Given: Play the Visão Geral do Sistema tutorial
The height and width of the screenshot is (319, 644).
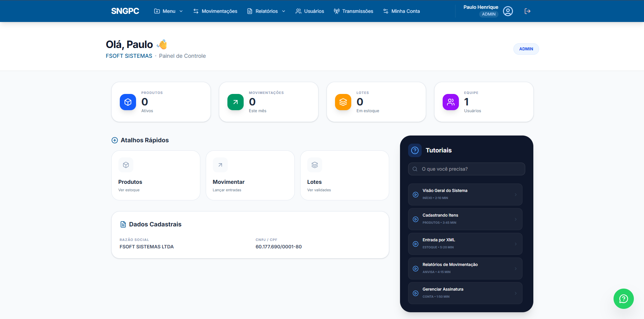Looking at the screenshot, I should [x=416, y=195].
